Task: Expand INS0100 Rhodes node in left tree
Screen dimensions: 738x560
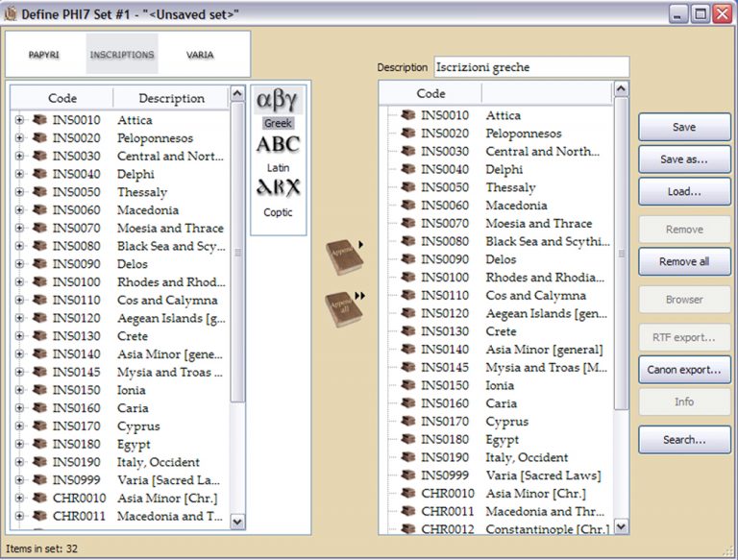Action: click(19, 281)
